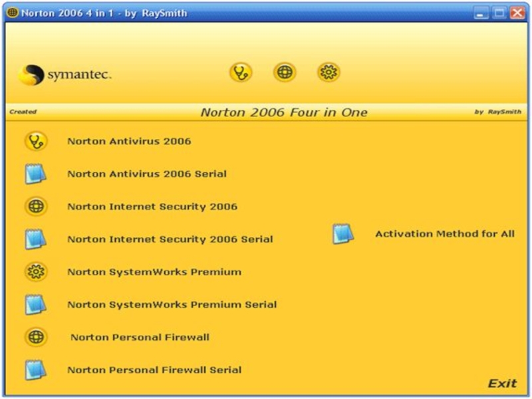The width and height of the screenshot is (532, 399).
Task: Click the 'by RaySmith' text in banner
Action: pos(497,112)
